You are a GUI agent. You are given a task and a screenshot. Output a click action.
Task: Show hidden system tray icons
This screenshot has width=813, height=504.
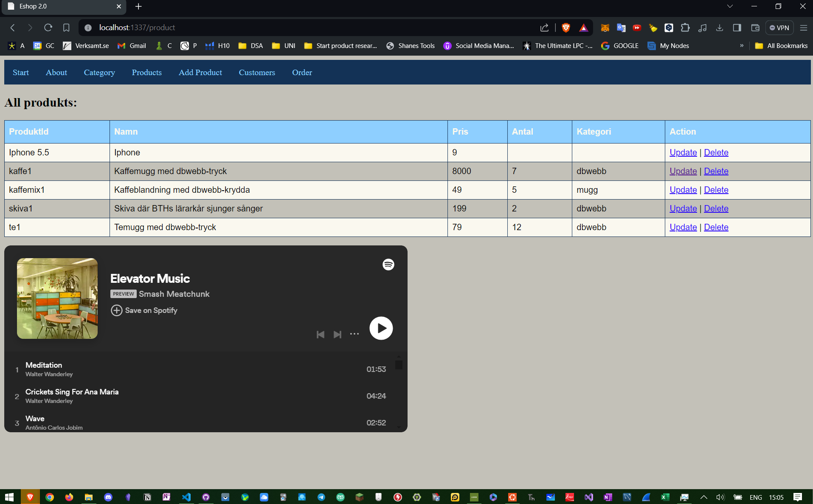[x=703, y=497]
